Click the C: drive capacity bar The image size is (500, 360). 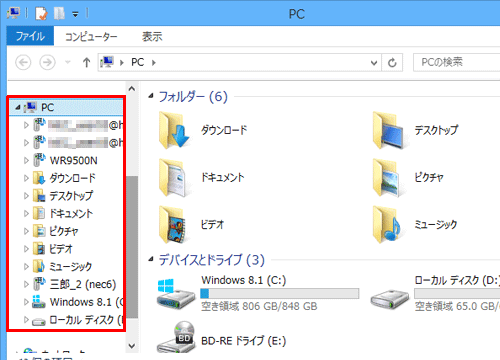[279, 293]
